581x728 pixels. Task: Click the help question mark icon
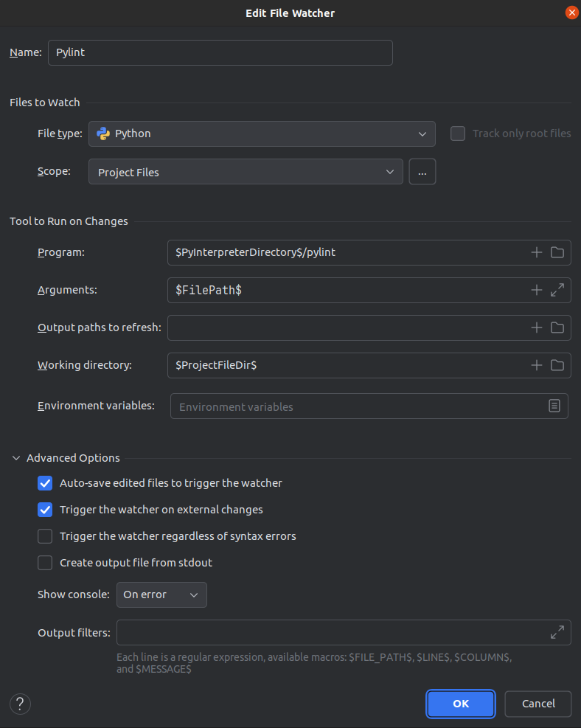coord(20,704)
